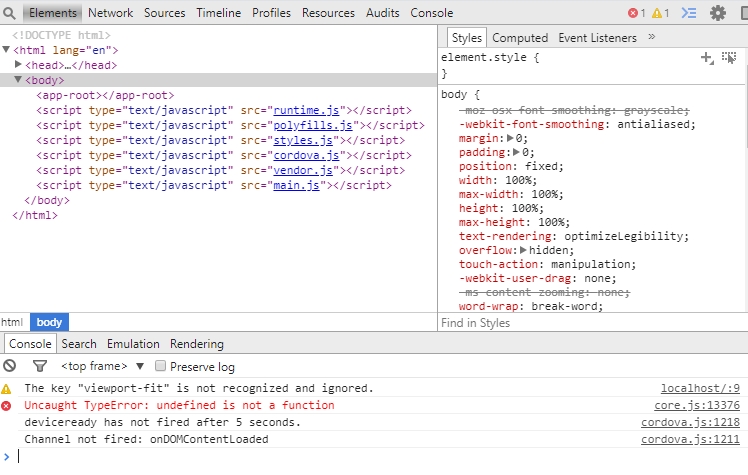Go to source cordova.js:1211

click(690, 439)
